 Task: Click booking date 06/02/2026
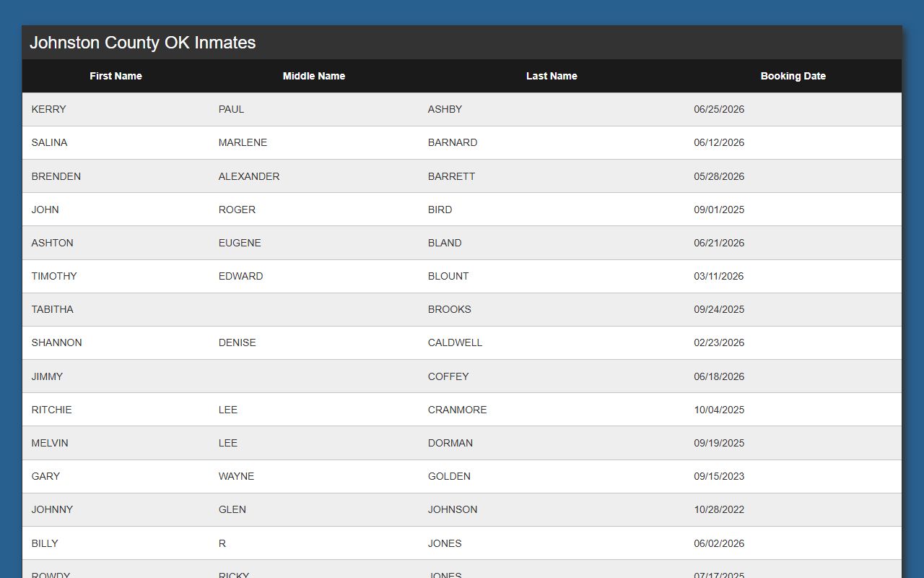[719, 543]
